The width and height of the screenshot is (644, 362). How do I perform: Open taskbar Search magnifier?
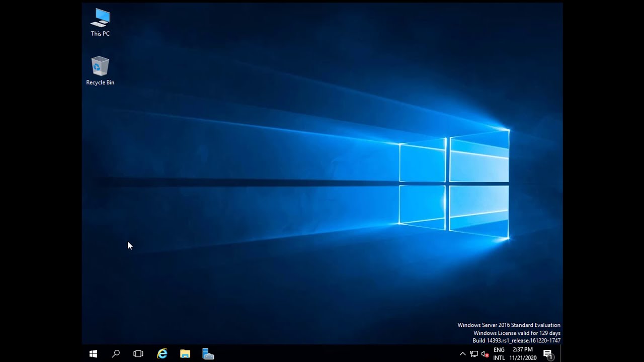pyautogui.click(x=116, y=354)
